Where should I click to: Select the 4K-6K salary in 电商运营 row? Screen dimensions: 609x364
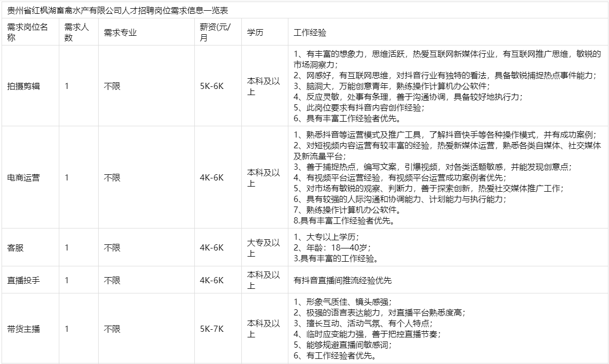212,178
